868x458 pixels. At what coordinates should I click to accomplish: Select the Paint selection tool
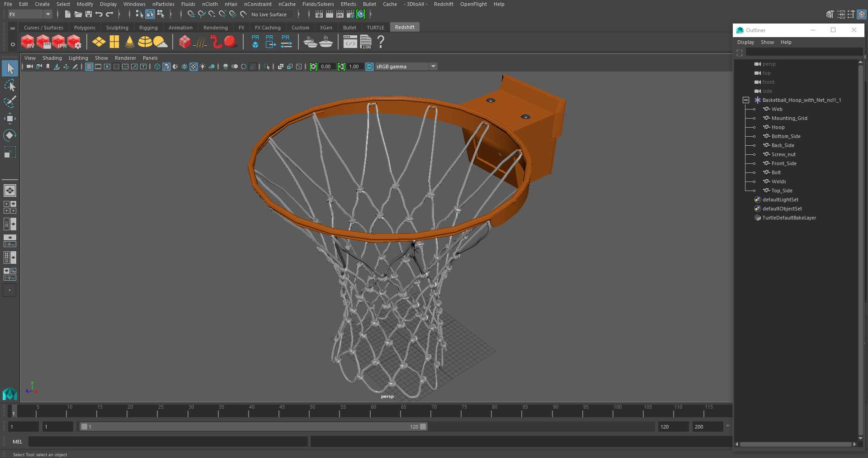pos(10,102)
